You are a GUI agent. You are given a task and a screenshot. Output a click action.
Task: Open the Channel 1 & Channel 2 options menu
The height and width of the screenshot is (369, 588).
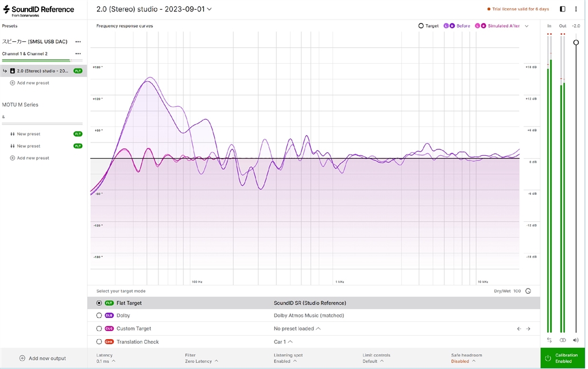coord(78,53)
